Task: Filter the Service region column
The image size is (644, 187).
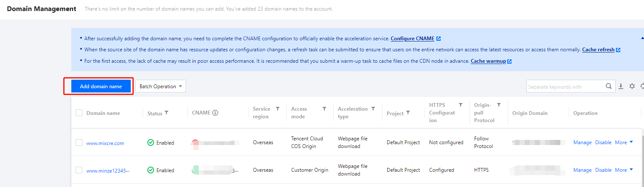Action: [278, 109]
